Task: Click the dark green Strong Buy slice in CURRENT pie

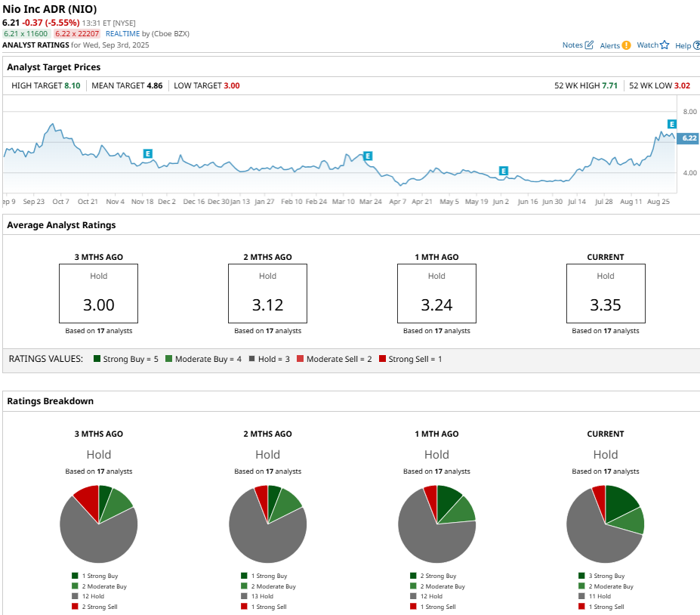Action: click(x=618, y=501)
